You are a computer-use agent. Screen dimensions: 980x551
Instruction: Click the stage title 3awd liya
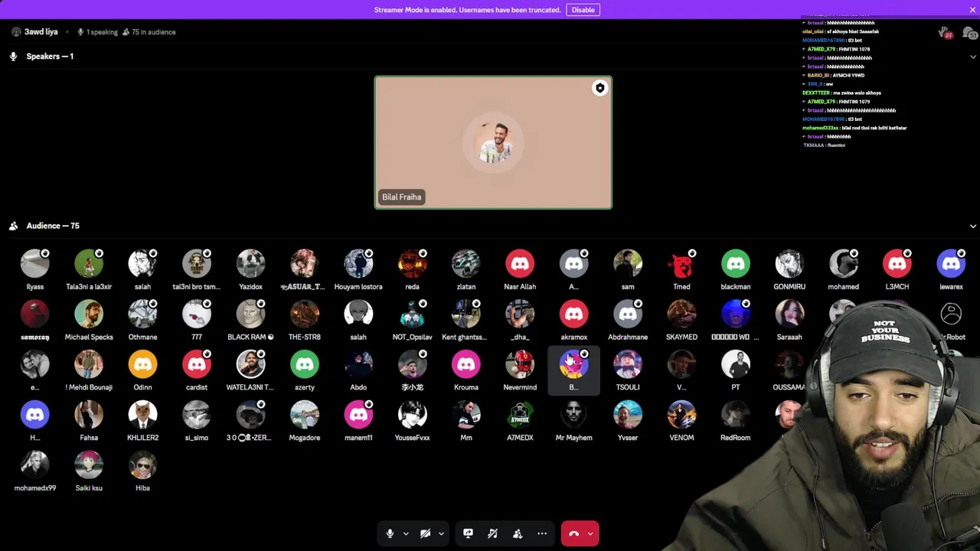click(41, 32)
